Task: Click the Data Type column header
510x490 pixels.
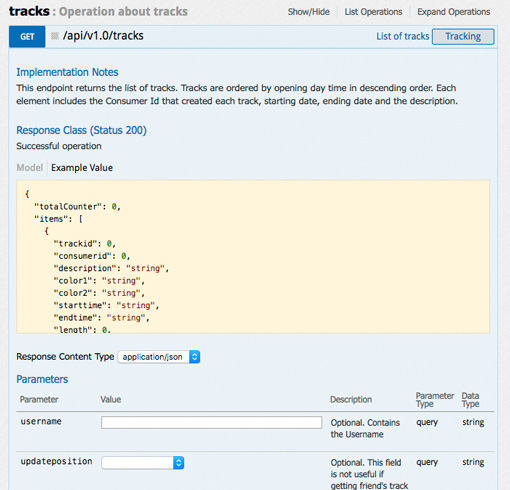Action: pyautogui.click(x=470, y=400)
